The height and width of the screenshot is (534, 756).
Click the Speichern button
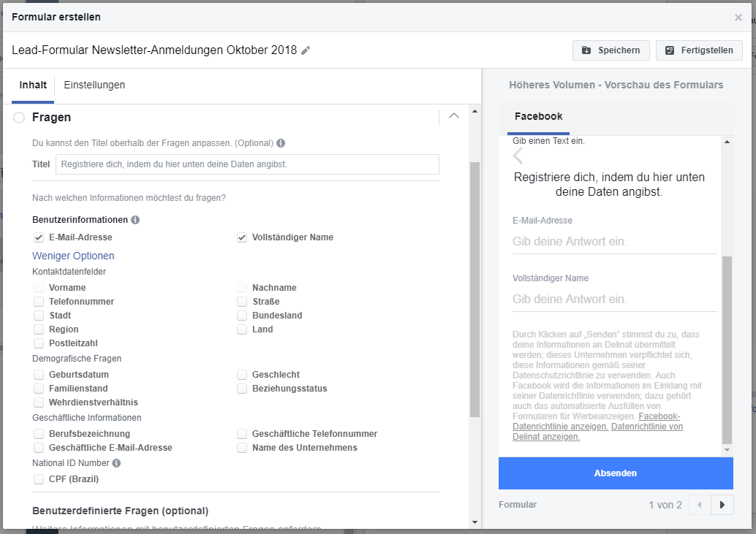[611, 50]
